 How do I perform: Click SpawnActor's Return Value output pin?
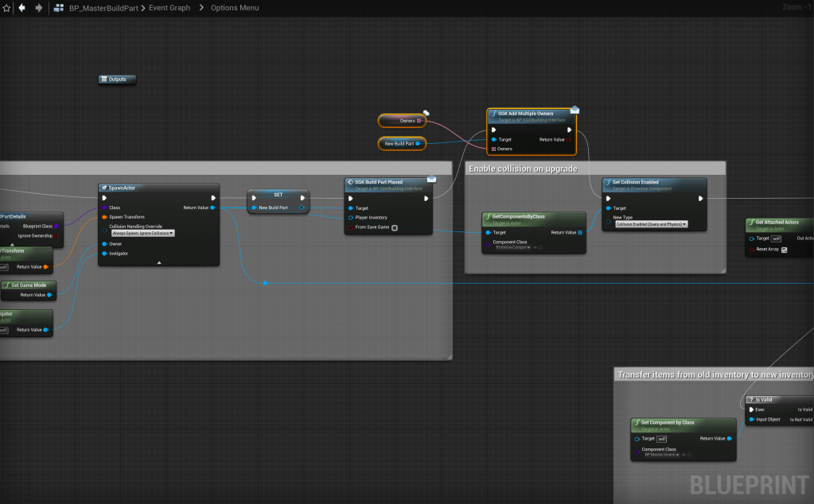(212, 207)
